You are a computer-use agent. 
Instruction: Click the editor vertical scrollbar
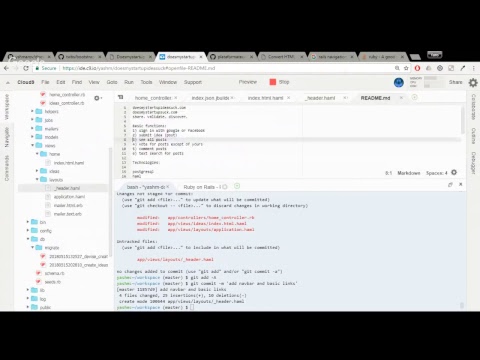pyautogui.click(x=463, y=120)
